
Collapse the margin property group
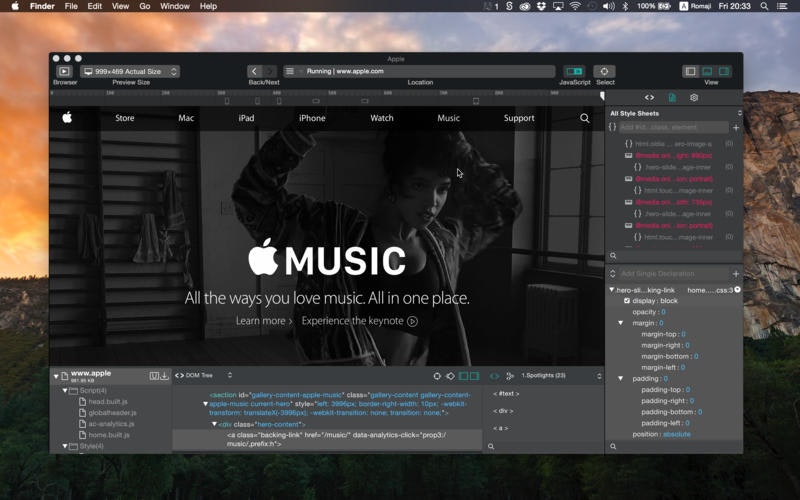tap(620, 323)
